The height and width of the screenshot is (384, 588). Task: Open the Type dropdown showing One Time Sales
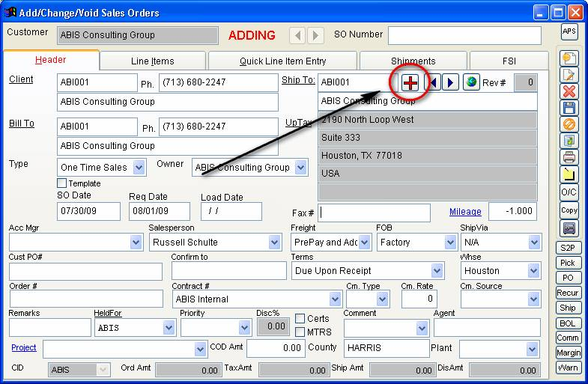coord(139,168)
